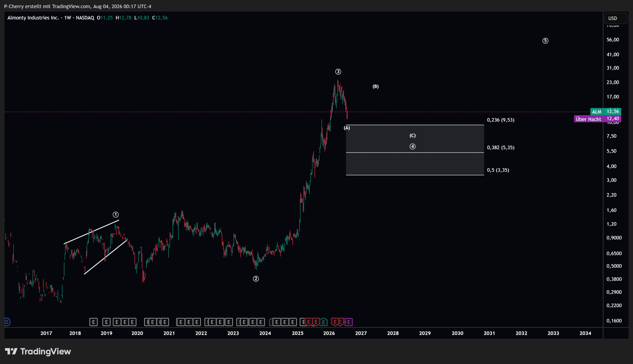
Task: Click the earliest grey E earnings marker
Action: (x=93, y=322)
